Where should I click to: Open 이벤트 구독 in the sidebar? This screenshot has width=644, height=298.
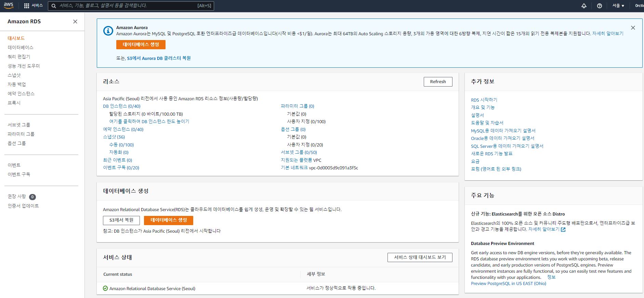19,174
